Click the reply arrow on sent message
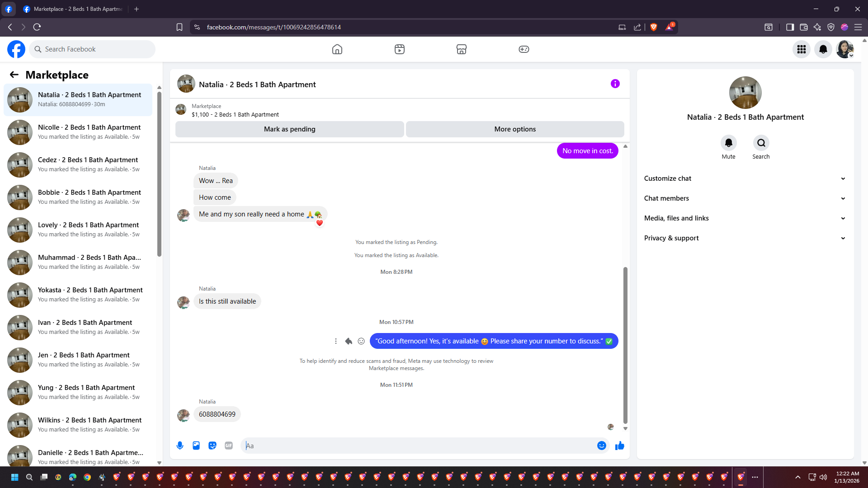 click(349, 341)
